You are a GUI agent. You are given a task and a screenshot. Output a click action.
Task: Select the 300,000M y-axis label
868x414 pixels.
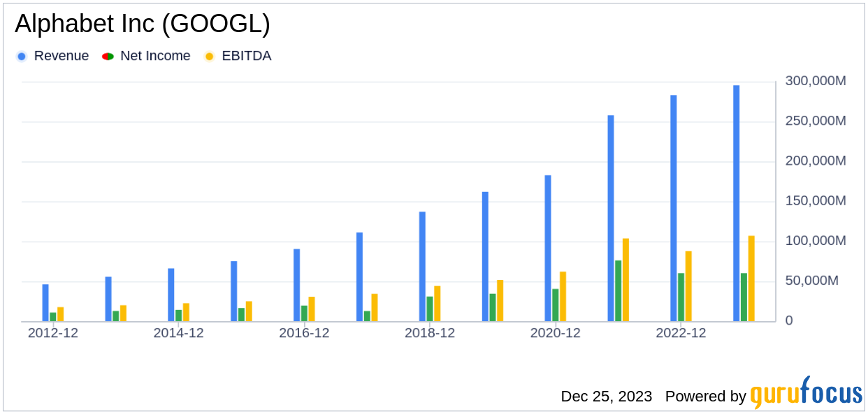click(x=816, y=81)
